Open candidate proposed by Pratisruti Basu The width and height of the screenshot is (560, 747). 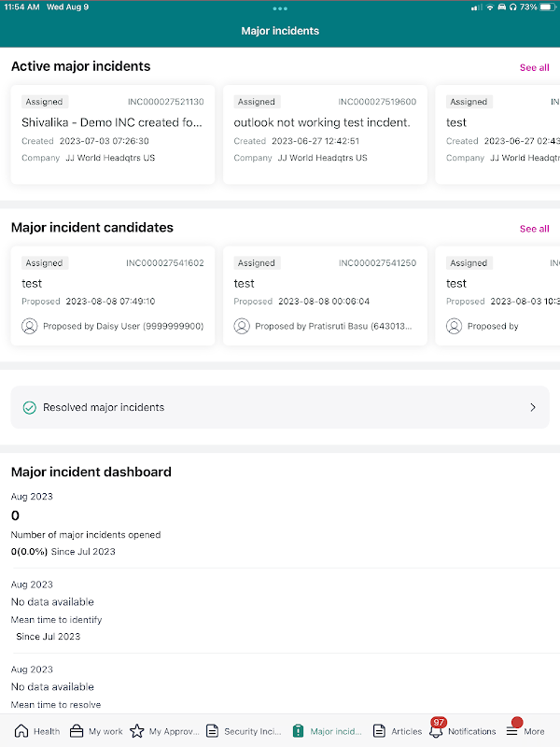pyautogui.click(x=324, y=295)
